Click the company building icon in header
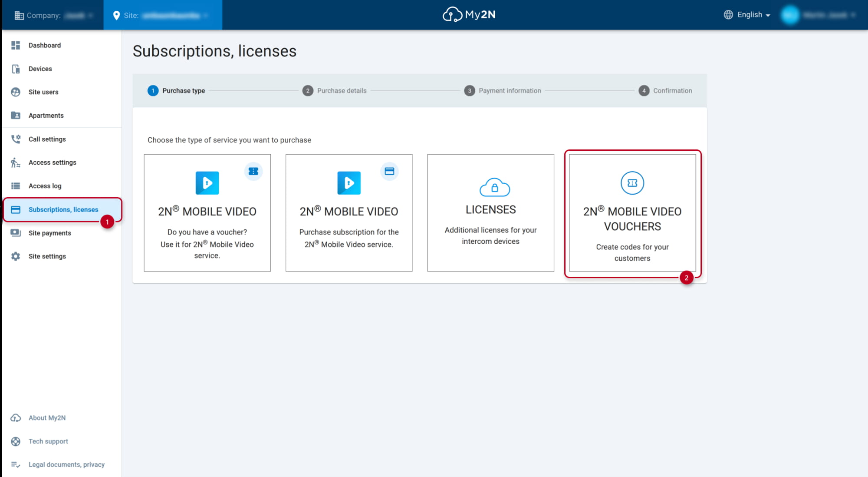 (x=19, y=16)
